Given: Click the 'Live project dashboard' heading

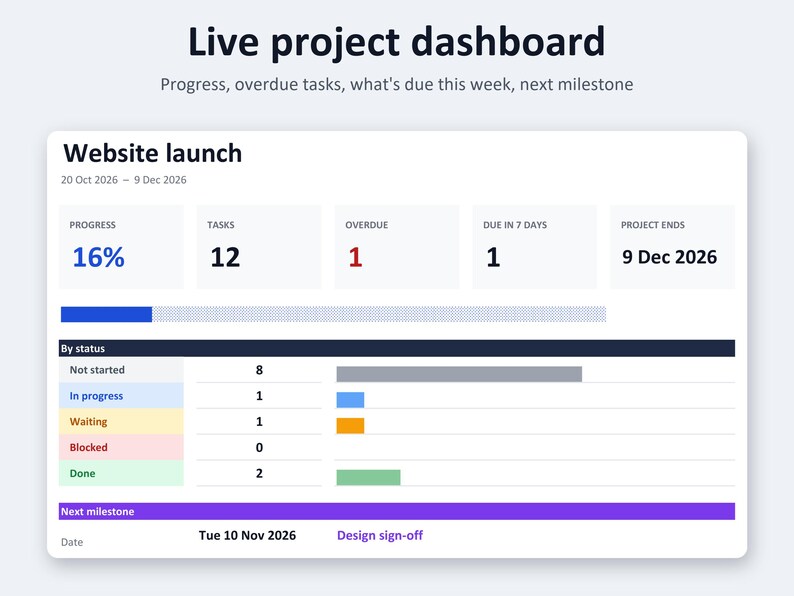Looking at the screenshot, I should pyautogui.click(x=396, y=42).
